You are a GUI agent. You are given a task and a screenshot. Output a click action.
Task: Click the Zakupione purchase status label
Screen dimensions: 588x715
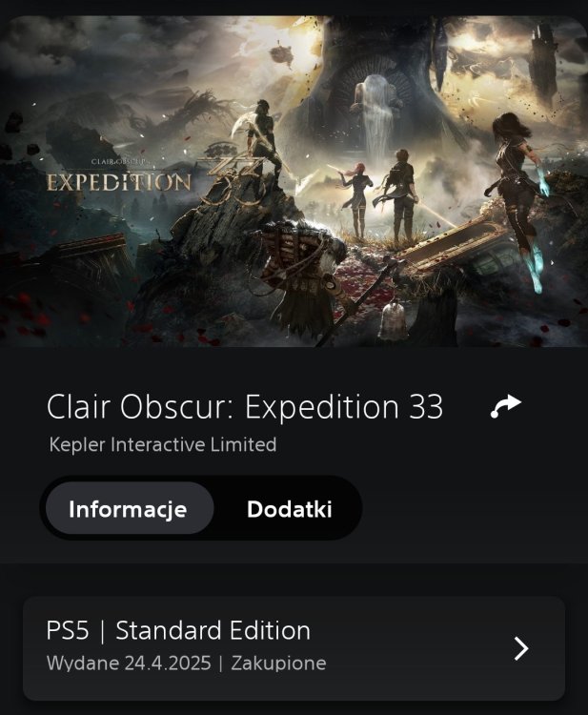[278, 663]
